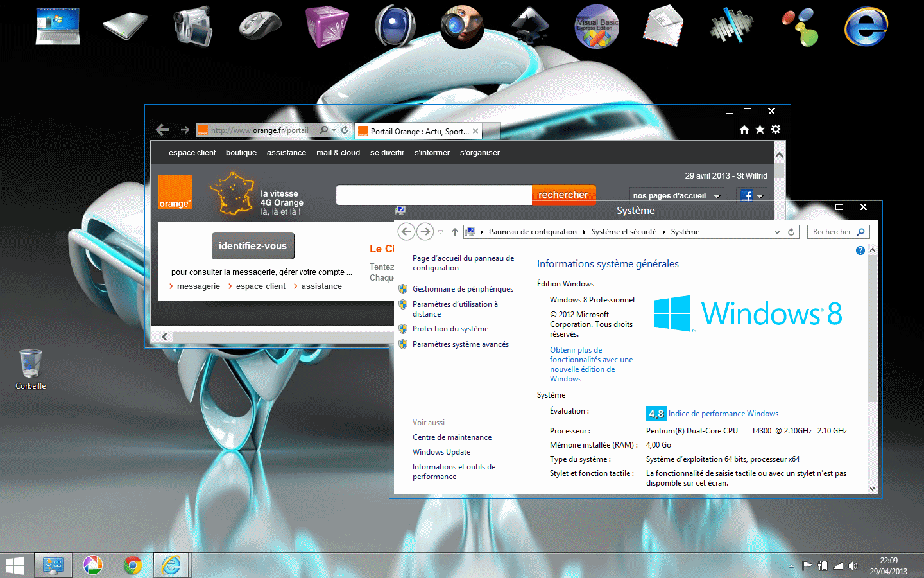Open the Control Panel taskbar icon
This screenshot has height=578, width=924.
pyautogui.click(x=53, y=566)
